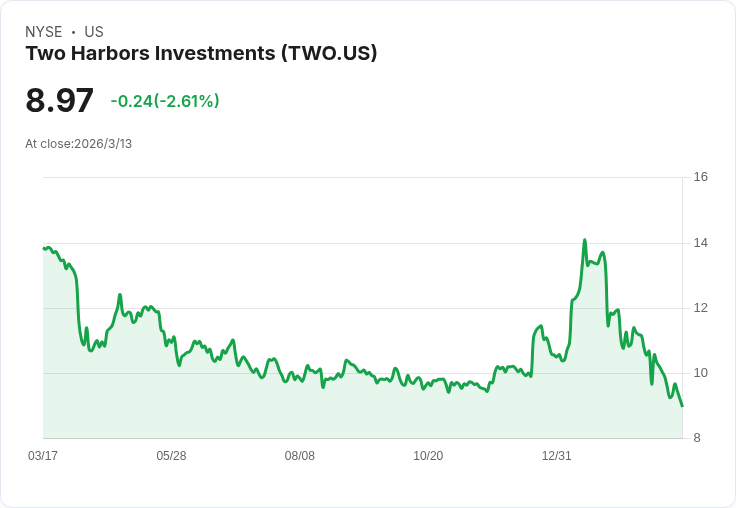The height and width of the screenshot is (508, 736).
Task: Select the 8 label on the price axis
Action: (x=697, y=438)
